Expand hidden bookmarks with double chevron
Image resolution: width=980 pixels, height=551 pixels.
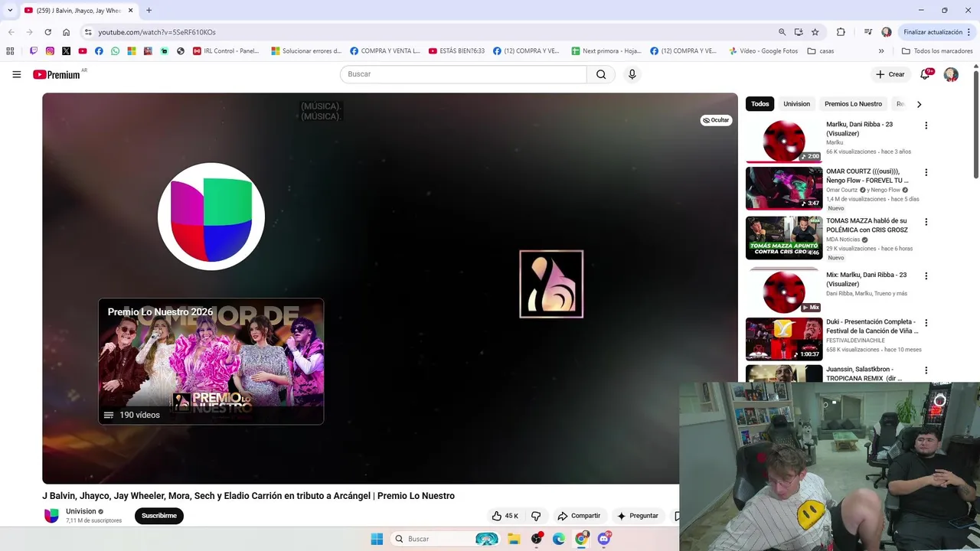[881, 51]
